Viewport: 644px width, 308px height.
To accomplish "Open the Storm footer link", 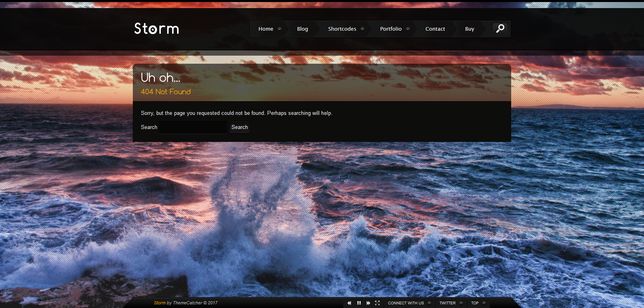I will [x=160, y=303].
